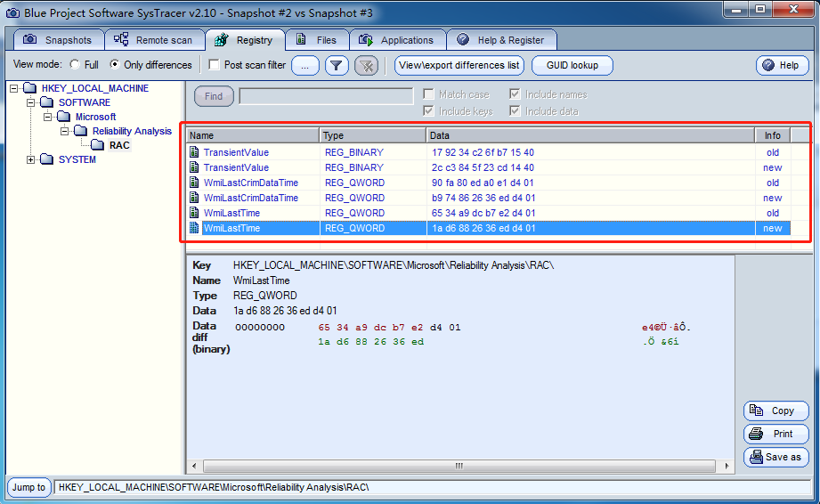Go to Applications tab
Screen dimensions: 820x504
click(397, 40)
